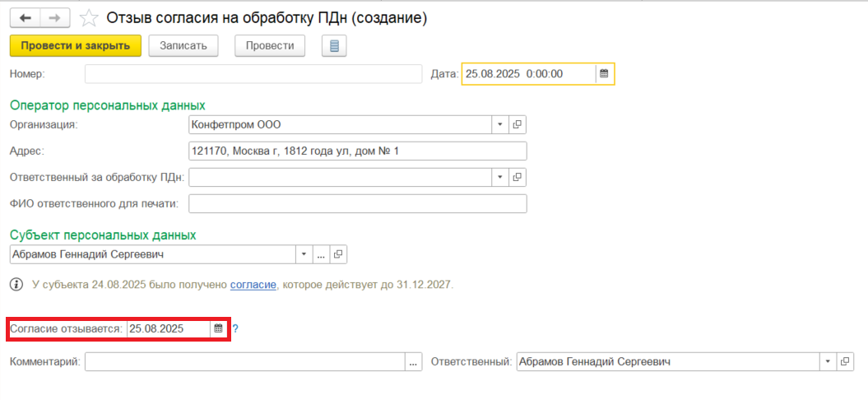Screen dimensions: 868x400
Task: Open the print form list icon
Action: pyautogui.click(x=334, y=46)
